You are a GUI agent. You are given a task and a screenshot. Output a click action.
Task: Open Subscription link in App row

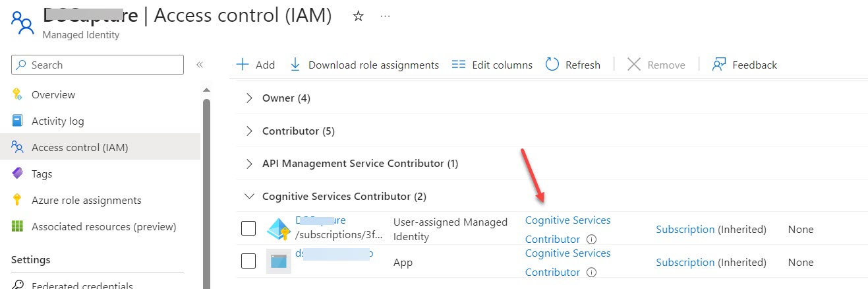coord(685,262)
